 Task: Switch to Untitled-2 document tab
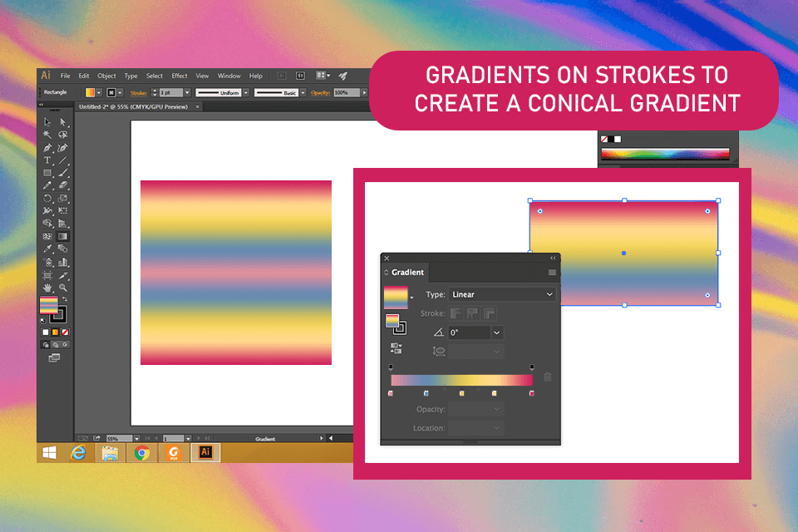coord(133,107)
